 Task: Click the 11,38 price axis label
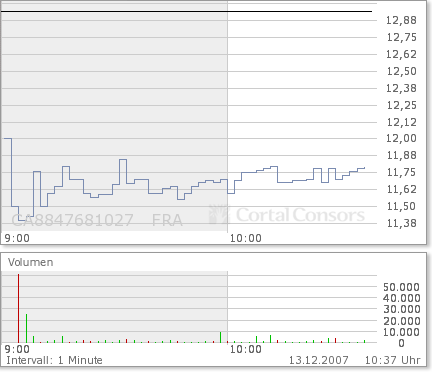click(x=401, y=223)
